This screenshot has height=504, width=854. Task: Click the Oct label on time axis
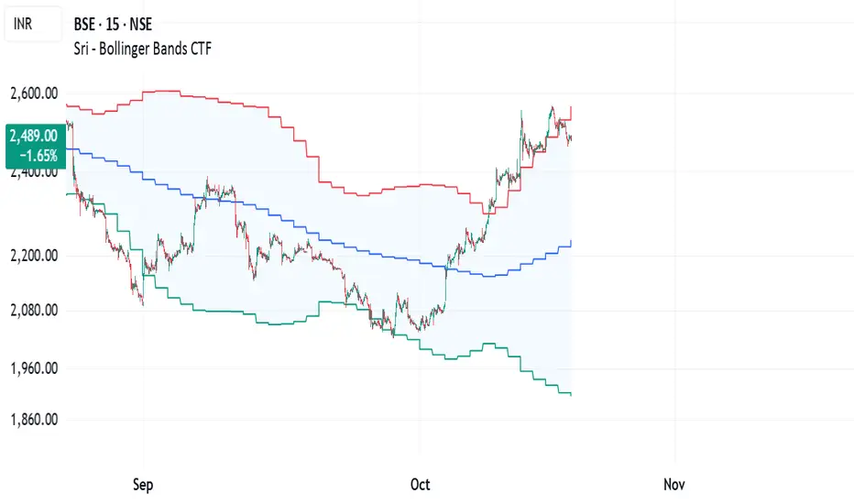[421, 483]
